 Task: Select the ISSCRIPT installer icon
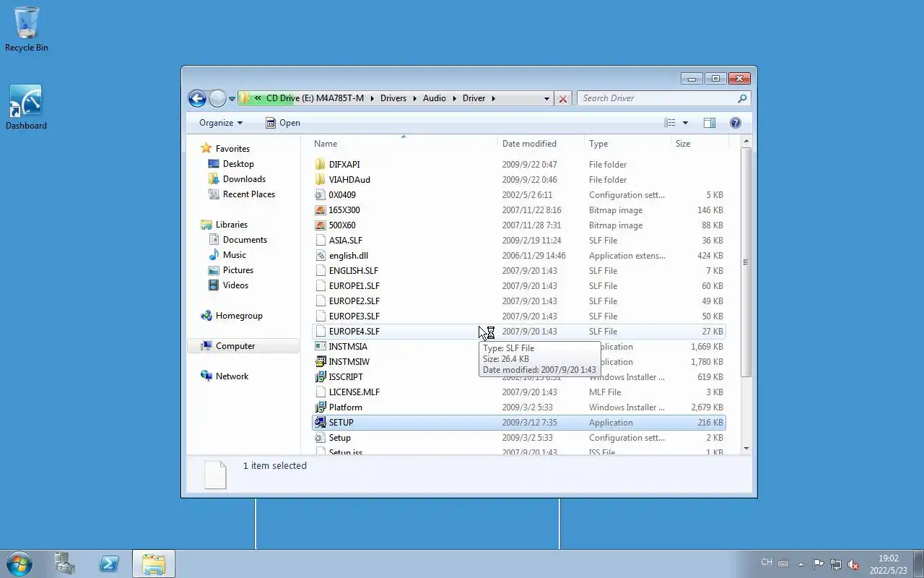[x=321, y=377]
